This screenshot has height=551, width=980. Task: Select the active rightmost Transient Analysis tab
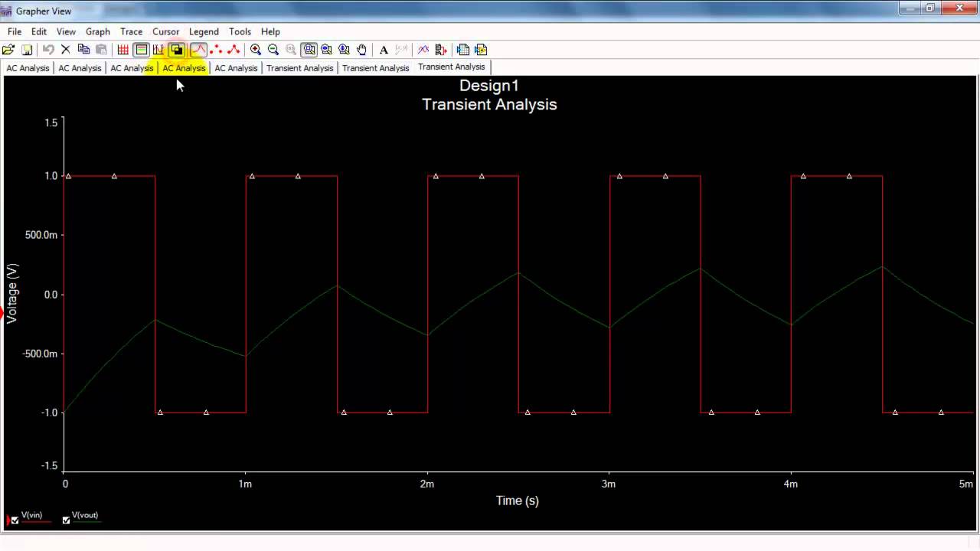click(x=452, y=67)
